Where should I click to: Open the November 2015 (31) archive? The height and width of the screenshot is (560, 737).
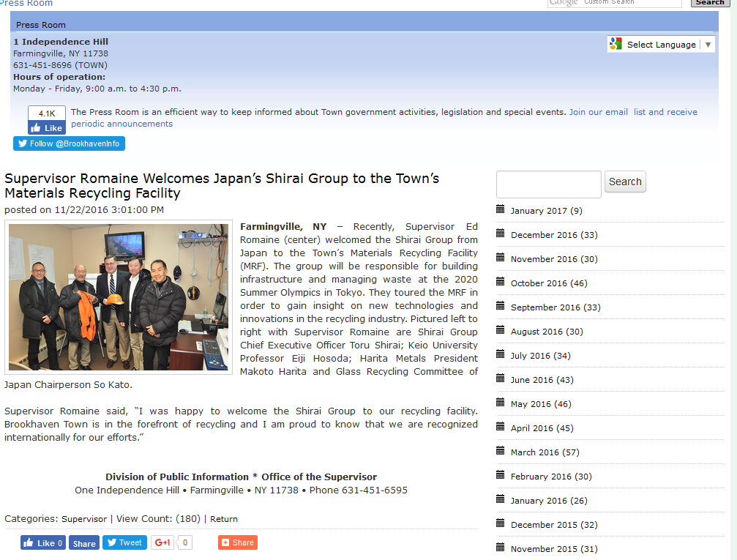[x=554, y=549]
